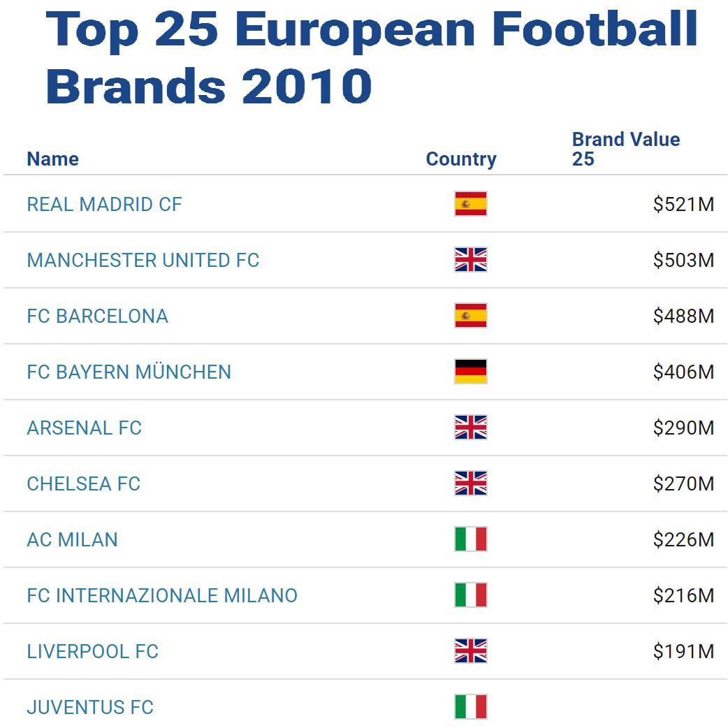
Task: Click Spain flag beside Real Madrid CF
Action: (x=470, y=204)
